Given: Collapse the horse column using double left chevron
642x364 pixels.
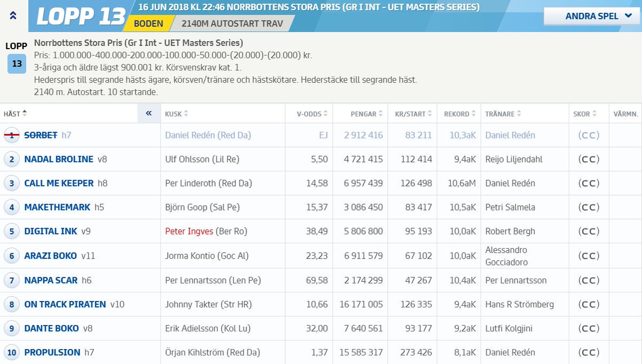Looking at the screenshot, I should click(x=149, y=113).
